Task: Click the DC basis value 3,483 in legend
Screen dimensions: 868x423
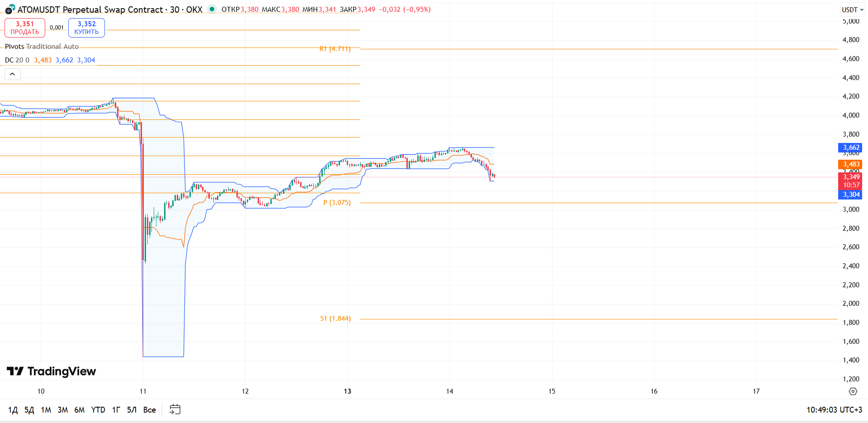Action: click(43, 60)
